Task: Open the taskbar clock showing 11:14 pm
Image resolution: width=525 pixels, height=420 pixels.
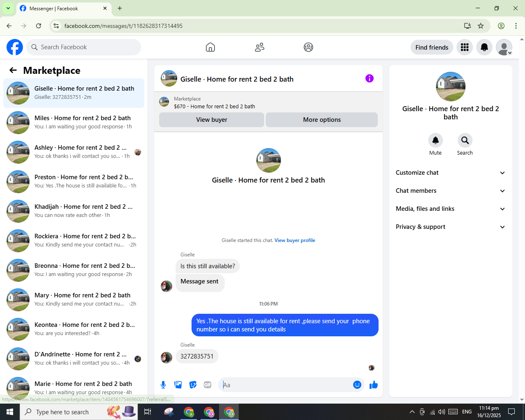Action: coord(489,412)
